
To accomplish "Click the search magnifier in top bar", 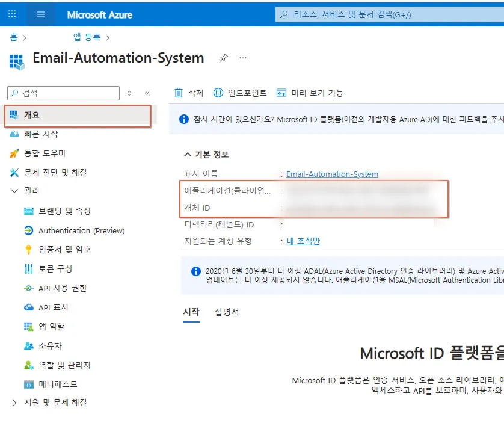I will point(284,14).
